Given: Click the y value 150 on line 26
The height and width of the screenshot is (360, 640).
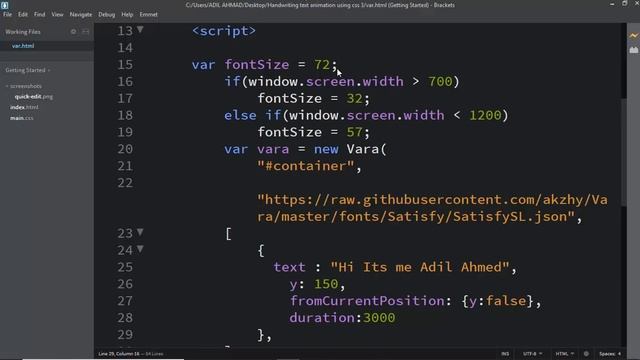Looking at the screenshot, I should coord(326,284).
